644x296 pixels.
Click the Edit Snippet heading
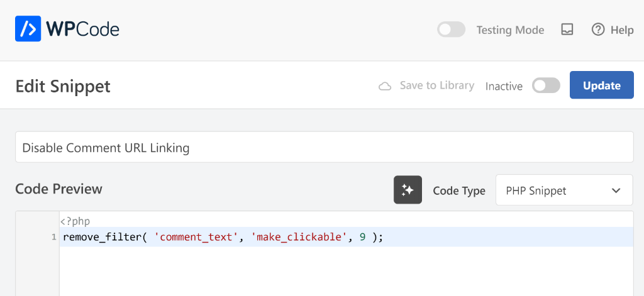click(x=63, y=86)
